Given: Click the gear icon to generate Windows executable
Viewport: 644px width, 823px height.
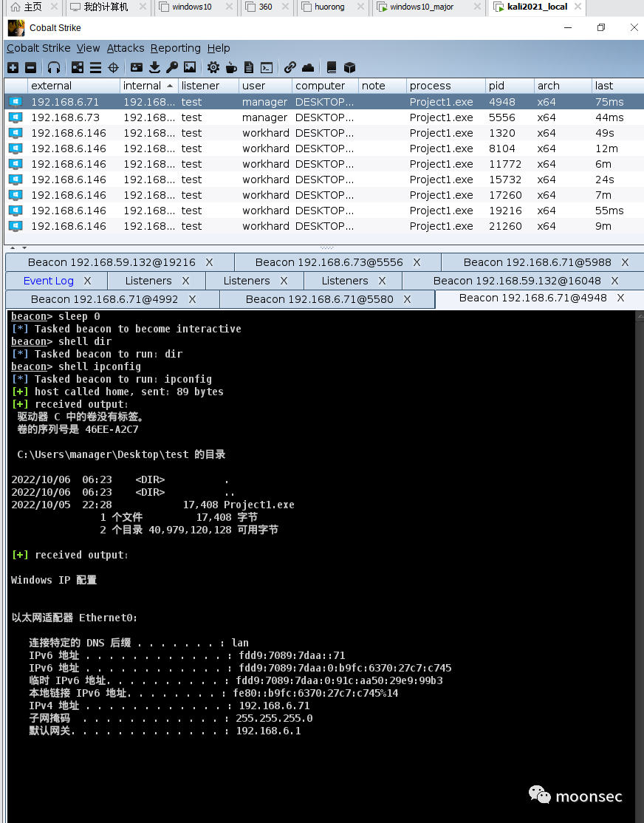Looking at the screenshot, I should (x=213, y=67).
